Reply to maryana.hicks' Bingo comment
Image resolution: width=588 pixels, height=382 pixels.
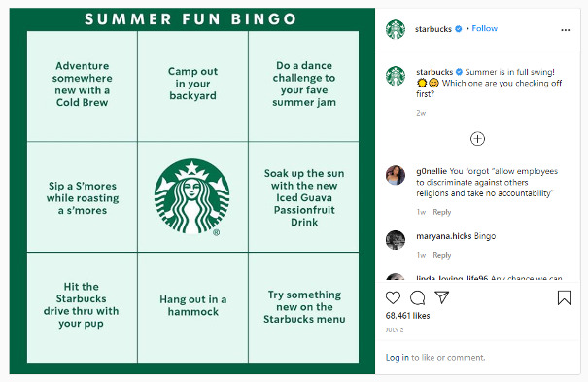[442, 255]
